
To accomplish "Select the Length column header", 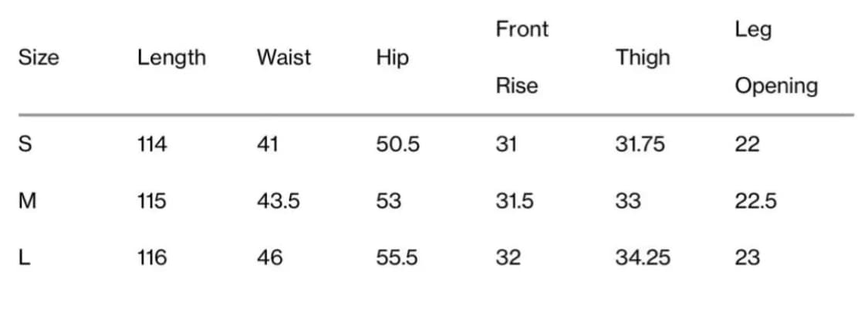I will tap(171, 58).
